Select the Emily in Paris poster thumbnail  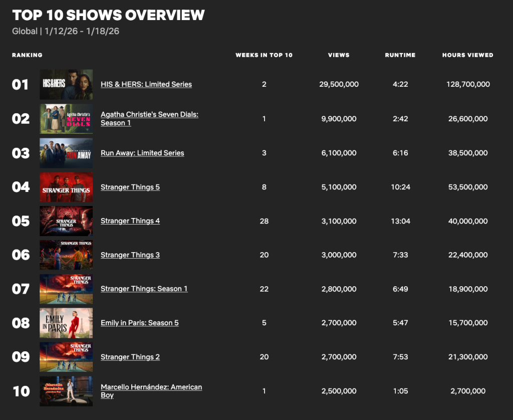click(x=66, y=323)
